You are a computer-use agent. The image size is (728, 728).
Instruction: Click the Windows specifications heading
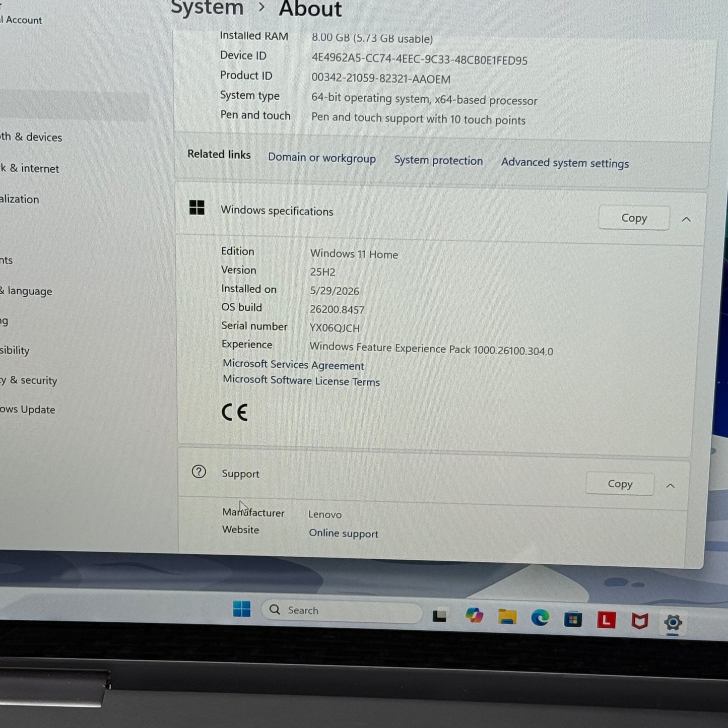(277, 211)
